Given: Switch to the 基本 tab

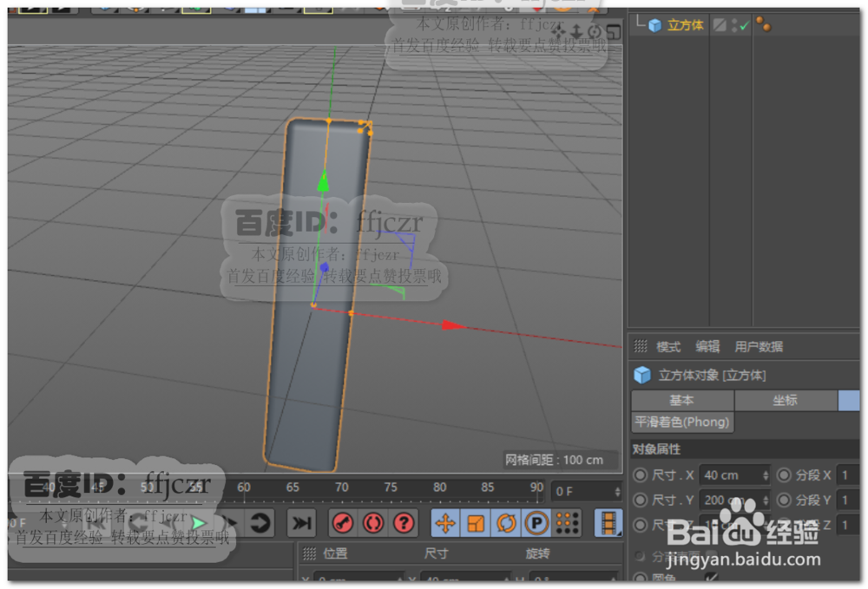Looking at the screenshot, I should point(682,401).
